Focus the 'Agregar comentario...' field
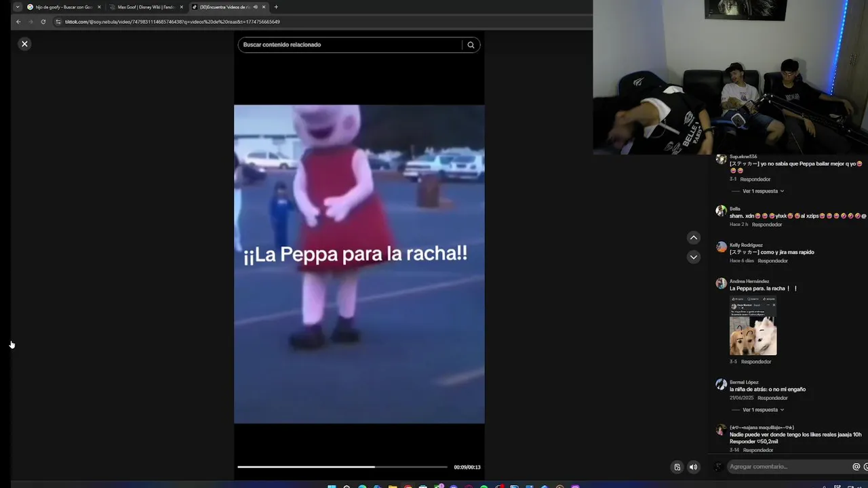 [x=789, y=466]
